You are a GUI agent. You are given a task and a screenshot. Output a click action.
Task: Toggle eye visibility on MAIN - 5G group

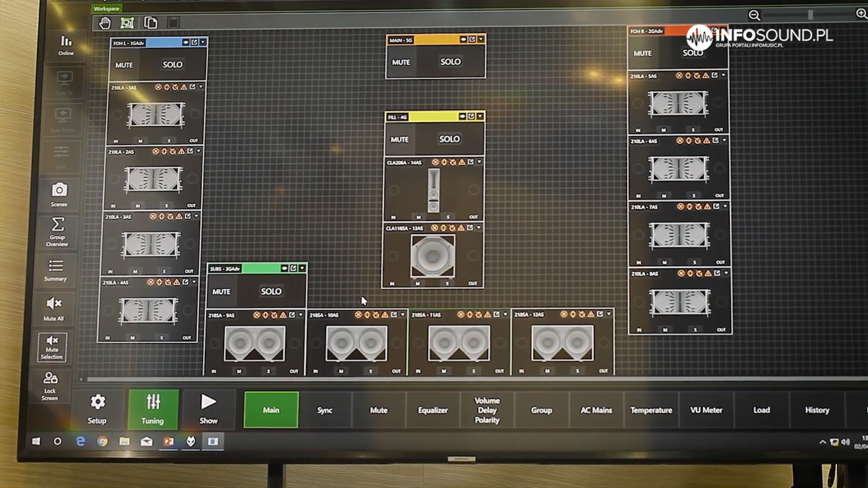point(463,39)
